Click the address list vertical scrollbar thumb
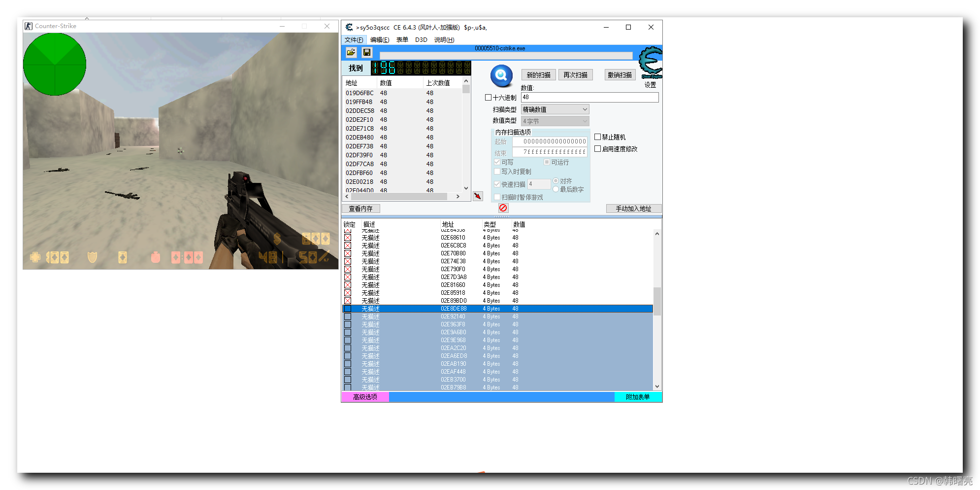980x490 pixels. (657, 301)
